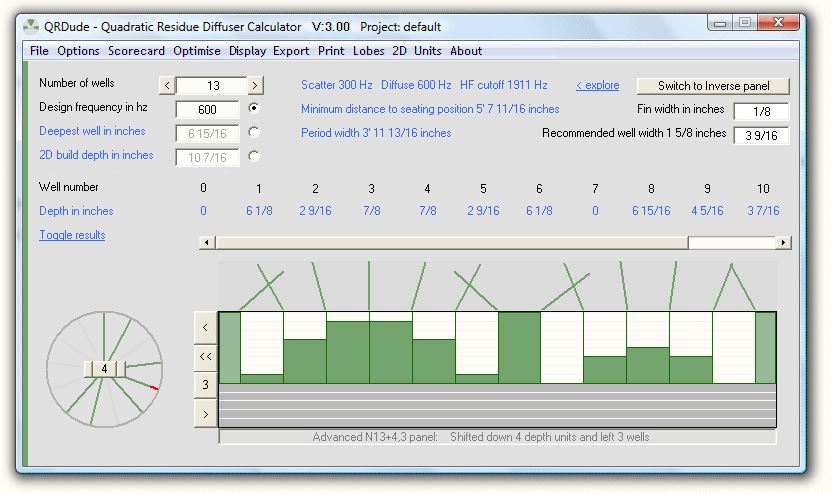The width and height of the screenshot is (831, 494).
Task: Click the Fin width field showing 1/8
Action: (x=761, y=111)
